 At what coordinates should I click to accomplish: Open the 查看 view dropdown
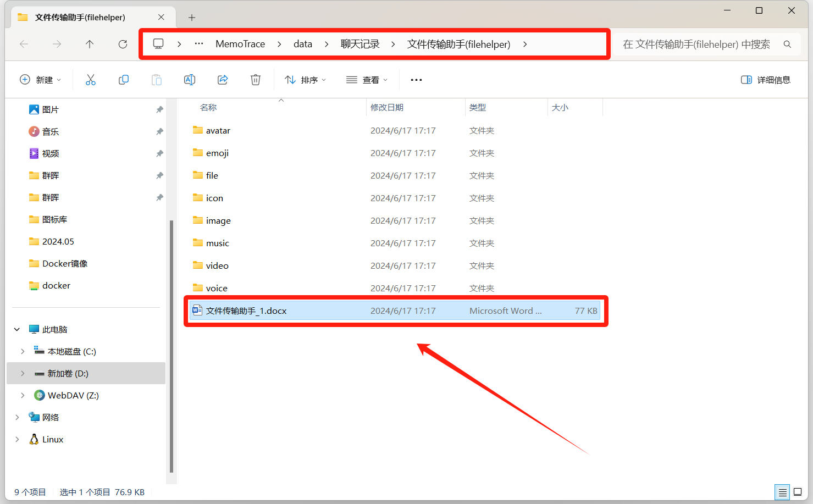pyautogui.click(x=367, y=80)
